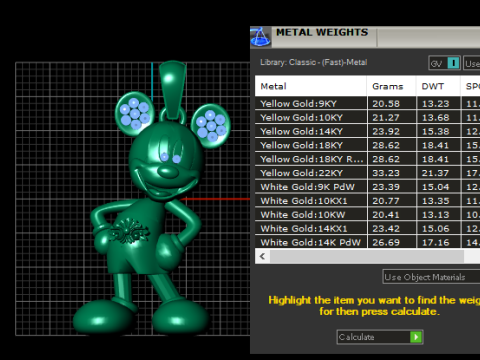
Task: Select the pendant bail on the model
Action: (172, 89)
